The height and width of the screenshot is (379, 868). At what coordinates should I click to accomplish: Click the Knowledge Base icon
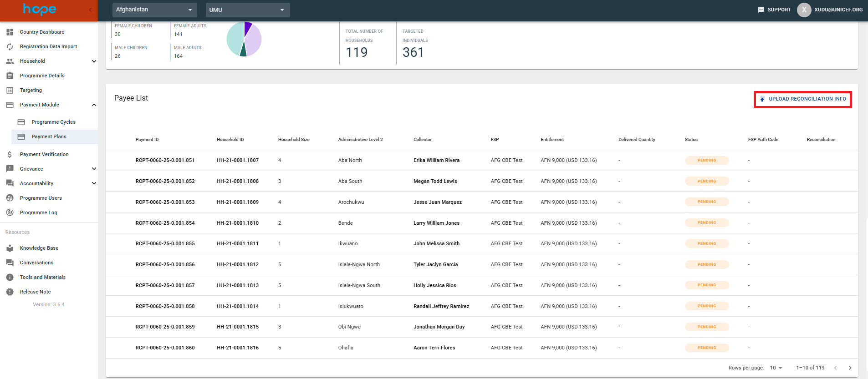click(10, 248)
